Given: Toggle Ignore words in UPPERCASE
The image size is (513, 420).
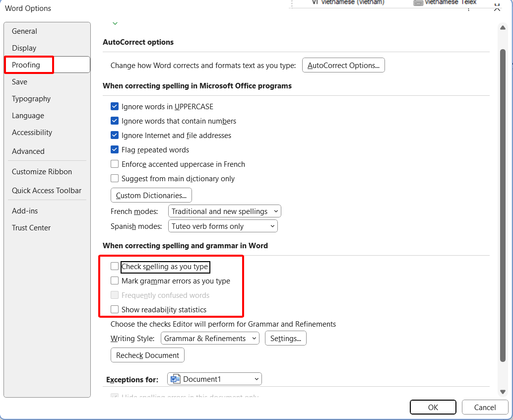Looking at the screenshot, I should point(115,106).
